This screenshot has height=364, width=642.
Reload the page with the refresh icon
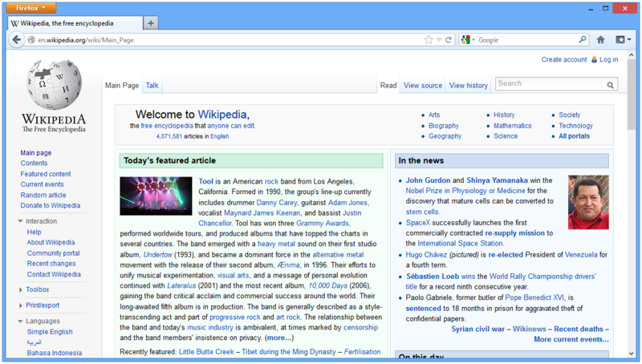coord(449,39)
